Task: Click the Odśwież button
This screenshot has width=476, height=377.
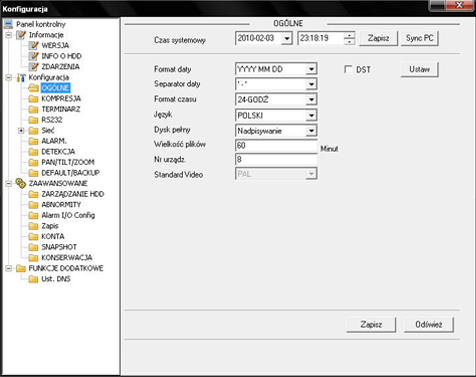Action: (x=429, y=325)
